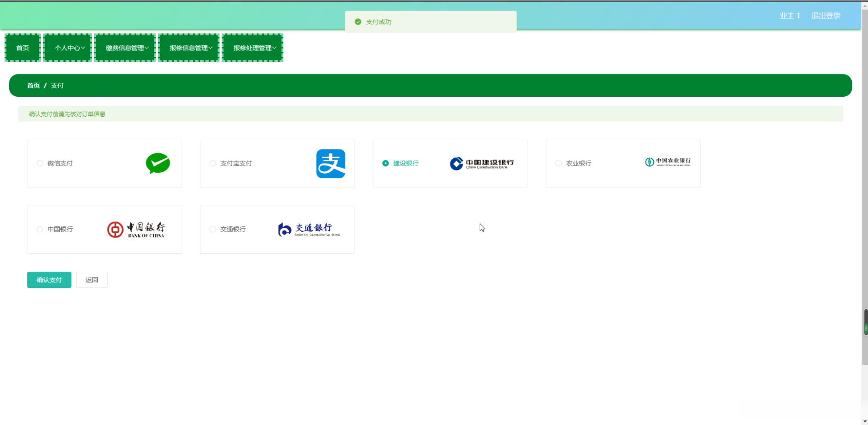Click 支付 in the breadcrumb

(x=57, y=86)
